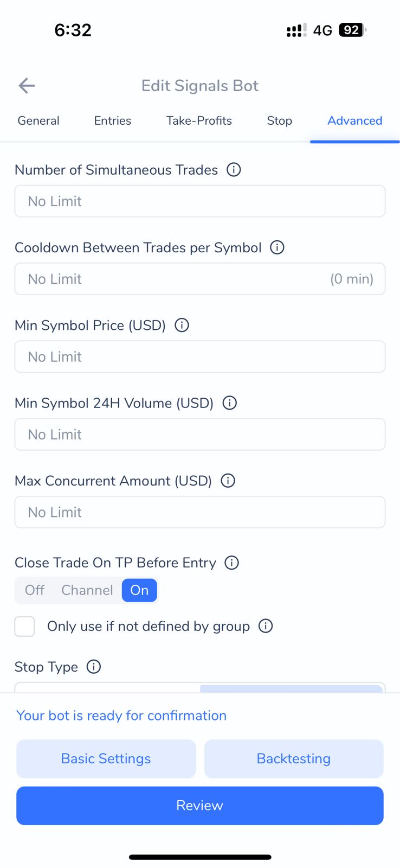This screenshot has width=400, height=868.
Task: Open info for Number of Simultaneous Trades
Action: (x=234, y=170)
